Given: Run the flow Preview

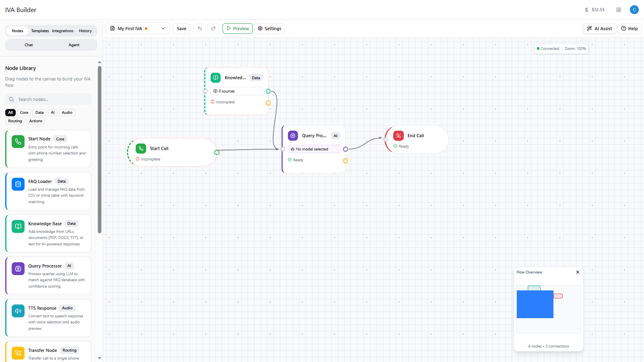Looking at the screenshot, I should pos(237,28).
